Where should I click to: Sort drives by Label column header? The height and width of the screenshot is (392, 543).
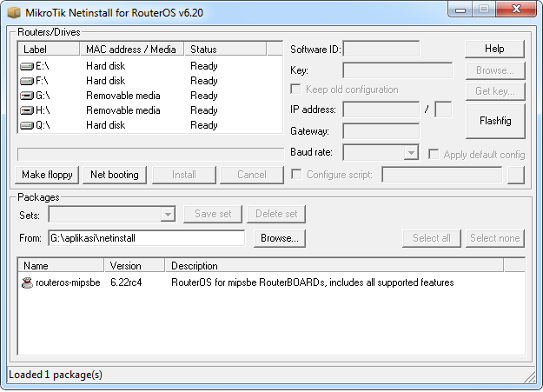click(49, 50)
